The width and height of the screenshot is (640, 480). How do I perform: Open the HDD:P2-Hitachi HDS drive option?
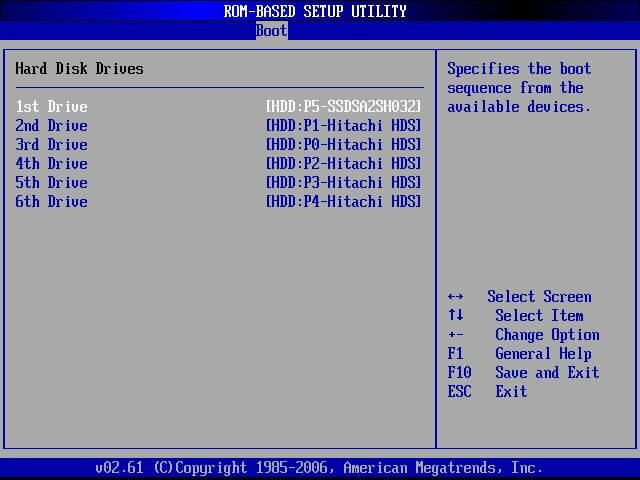click(343, 163)
